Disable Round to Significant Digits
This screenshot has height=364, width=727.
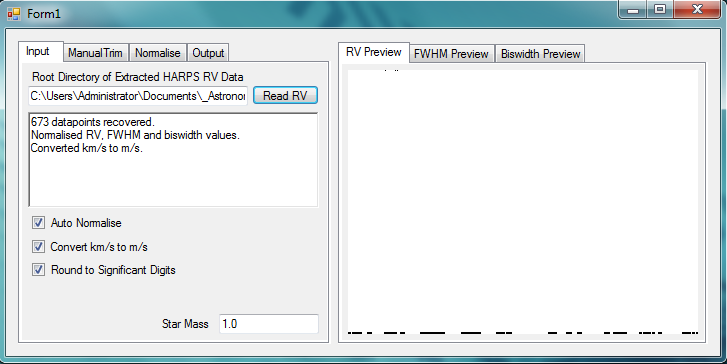point(38,269)
